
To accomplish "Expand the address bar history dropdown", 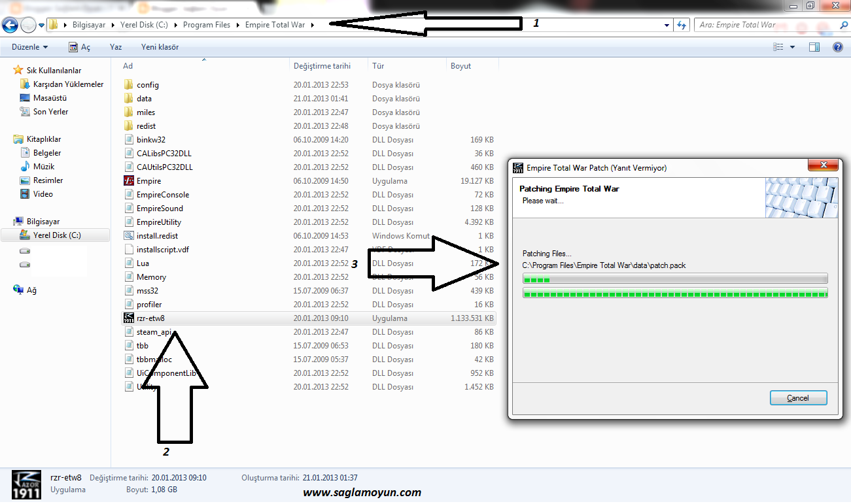I will [x=667, y=25].
